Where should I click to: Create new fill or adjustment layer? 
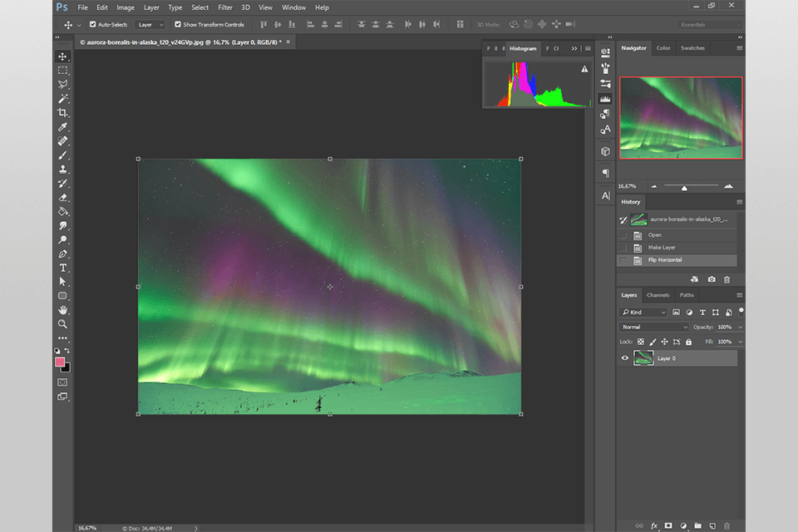coord(683,526)
